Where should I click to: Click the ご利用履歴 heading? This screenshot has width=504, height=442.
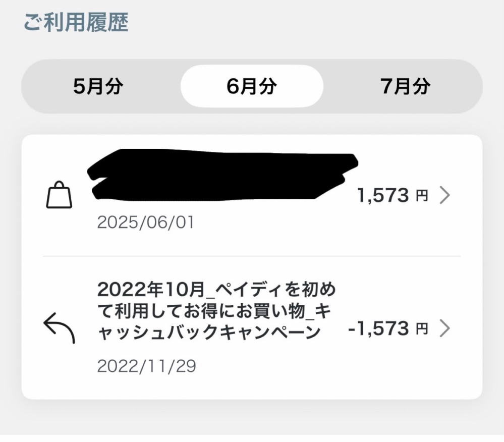click(76, 23)
